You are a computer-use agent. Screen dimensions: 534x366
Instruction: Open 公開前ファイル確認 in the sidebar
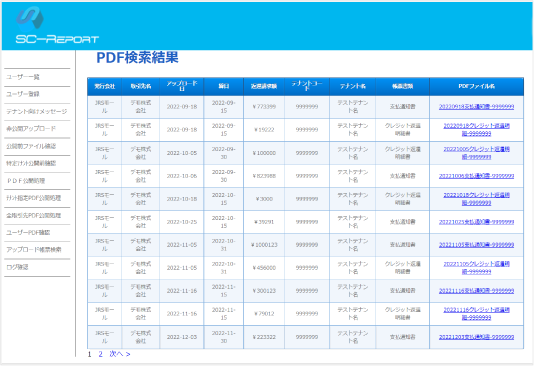[x=31, y=146]
